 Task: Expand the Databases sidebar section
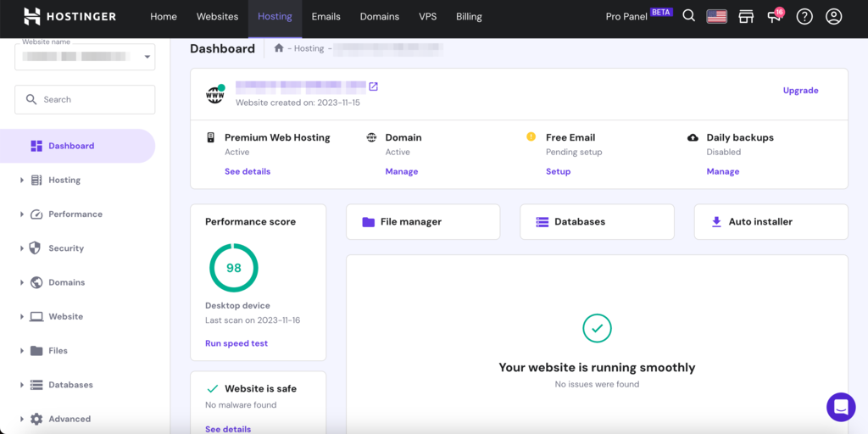point(70,385)
